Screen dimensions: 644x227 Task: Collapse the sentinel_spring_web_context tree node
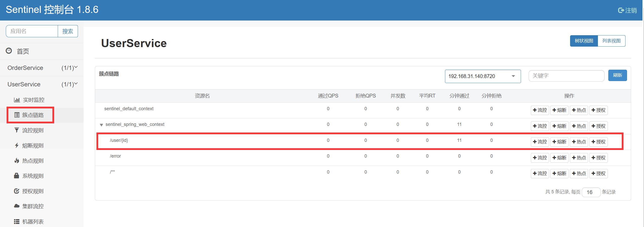[101, 125]
